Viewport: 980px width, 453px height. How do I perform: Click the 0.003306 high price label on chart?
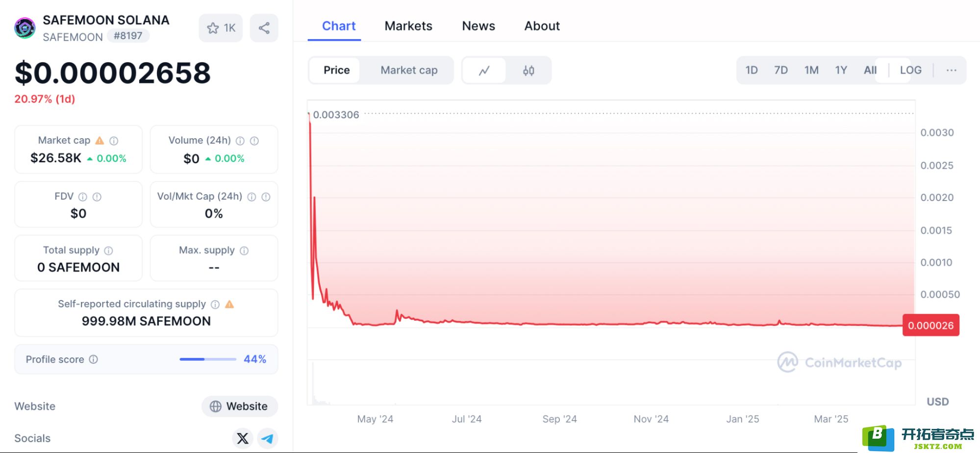pos(336,115)
